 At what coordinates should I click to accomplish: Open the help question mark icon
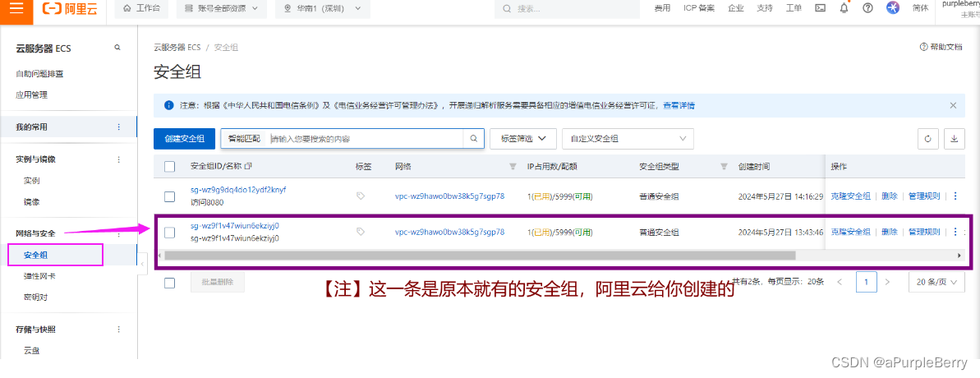tap(867, 8)
